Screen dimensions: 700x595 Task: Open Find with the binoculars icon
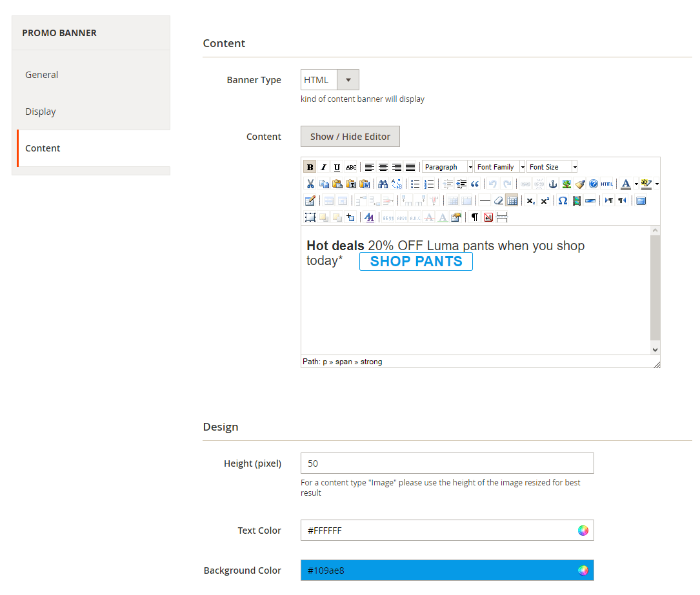point(383,184)
